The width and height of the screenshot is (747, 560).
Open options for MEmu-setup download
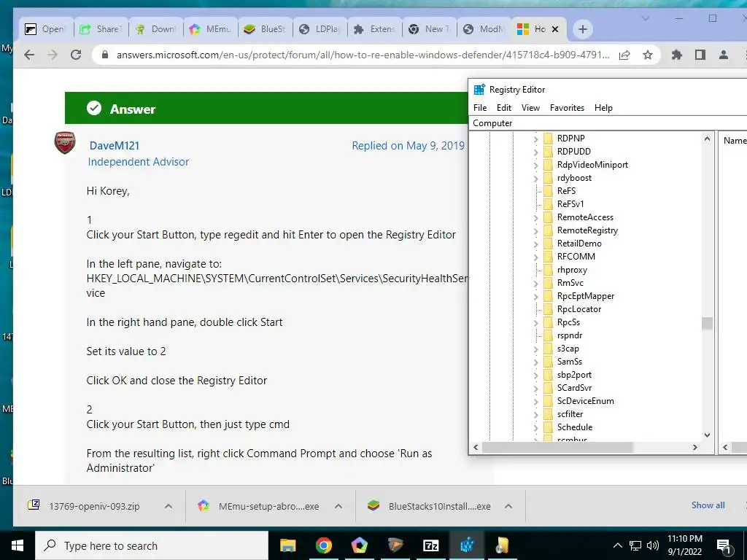(x=338, y=506)
